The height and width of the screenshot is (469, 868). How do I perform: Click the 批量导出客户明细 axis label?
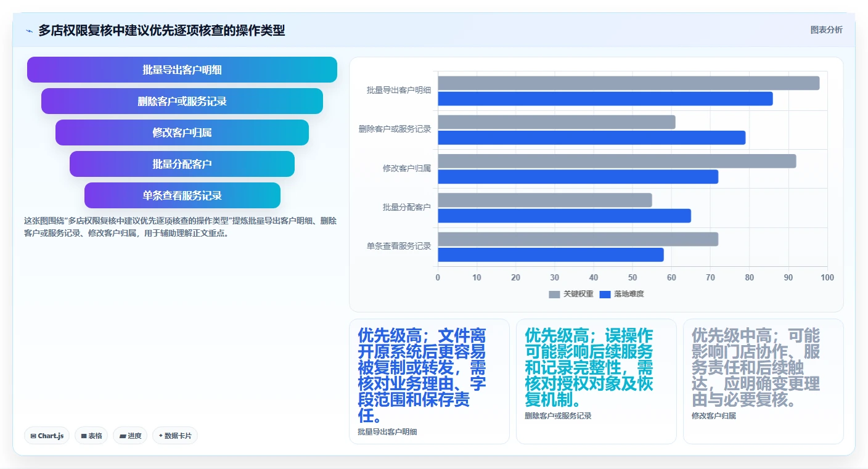pos(399,91)
